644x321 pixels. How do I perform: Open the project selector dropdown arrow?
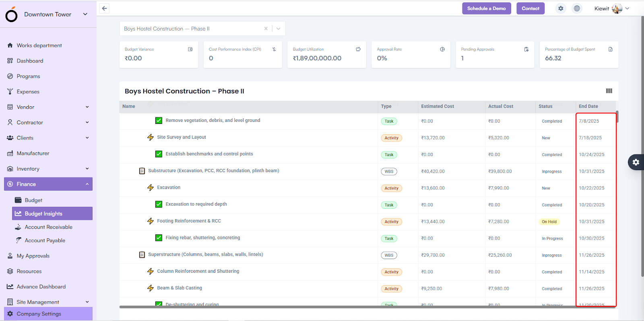pyautogui.click(x=279, y=29)
